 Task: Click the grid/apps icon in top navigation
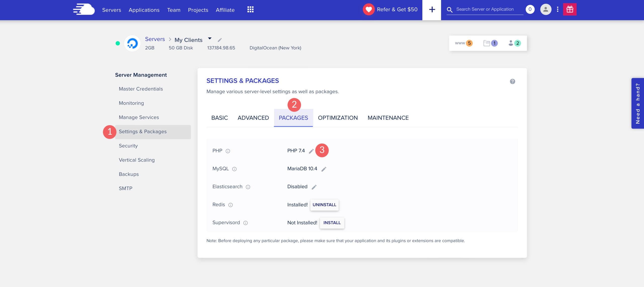coord(250,10)
